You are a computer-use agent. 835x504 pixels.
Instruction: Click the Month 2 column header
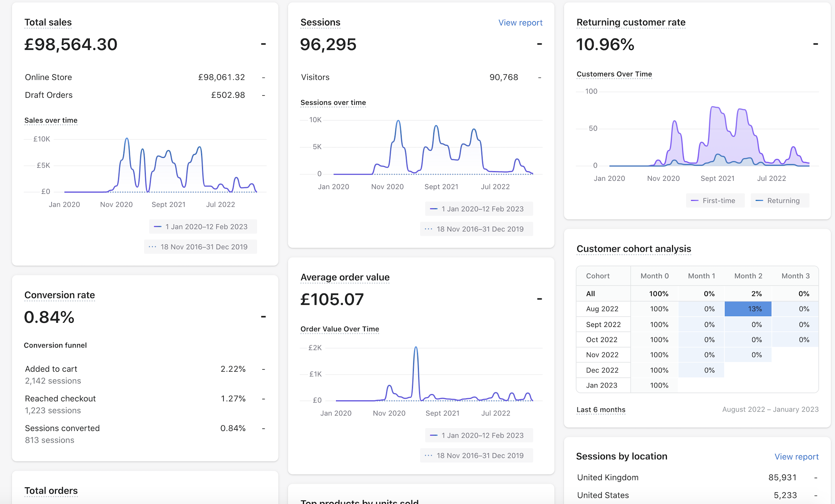[748, 276]
